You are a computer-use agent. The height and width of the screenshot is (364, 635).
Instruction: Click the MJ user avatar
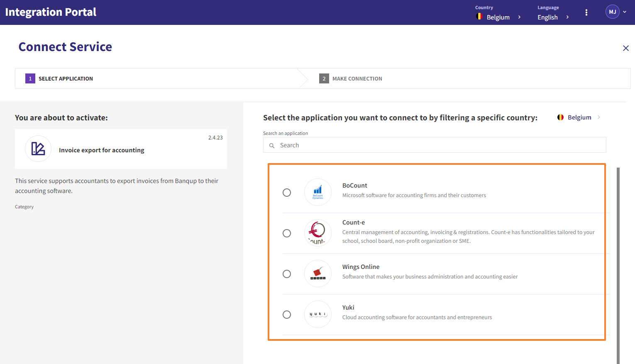click(612, 12)
